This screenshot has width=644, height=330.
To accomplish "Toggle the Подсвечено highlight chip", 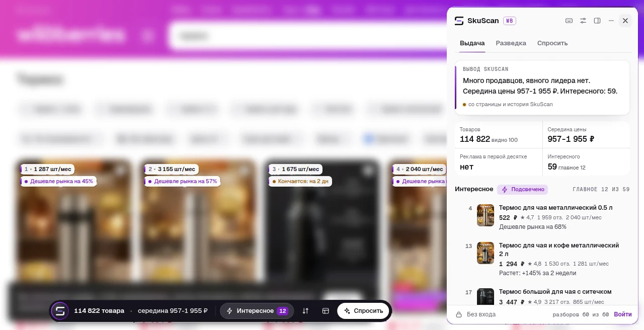I will click(522, 189).
